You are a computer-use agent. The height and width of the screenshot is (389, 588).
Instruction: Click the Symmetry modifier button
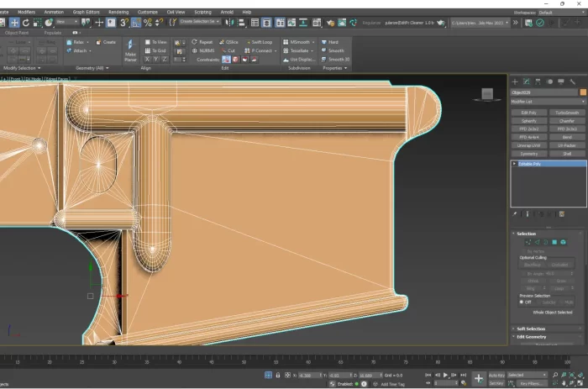(528, 154)
